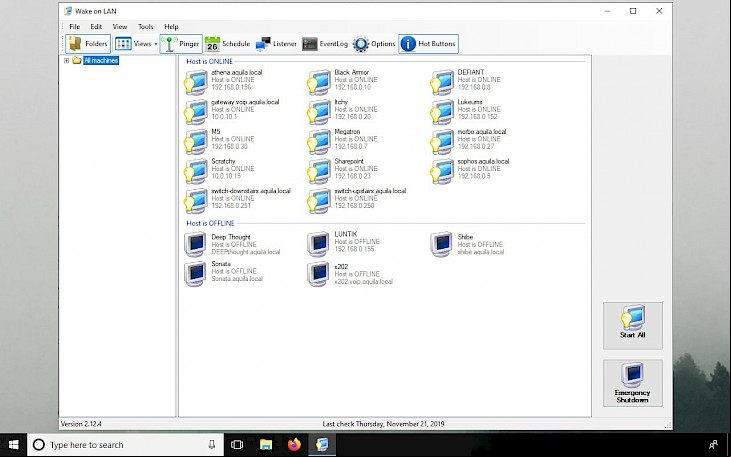
Task: Expand the Views dropdown arrow
Action: 156,44
